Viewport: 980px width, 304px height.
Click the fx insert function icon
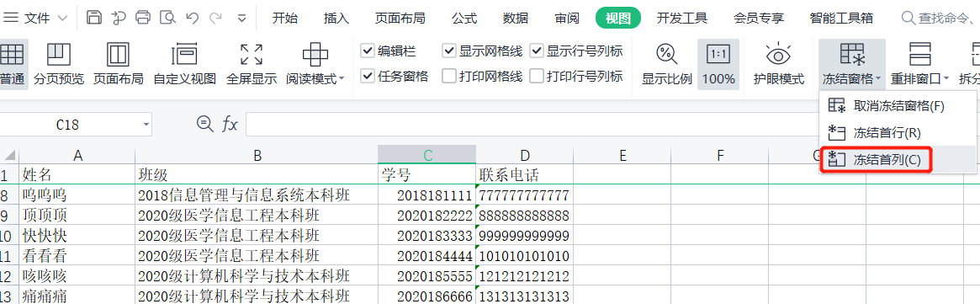click(x=230, y=125)
